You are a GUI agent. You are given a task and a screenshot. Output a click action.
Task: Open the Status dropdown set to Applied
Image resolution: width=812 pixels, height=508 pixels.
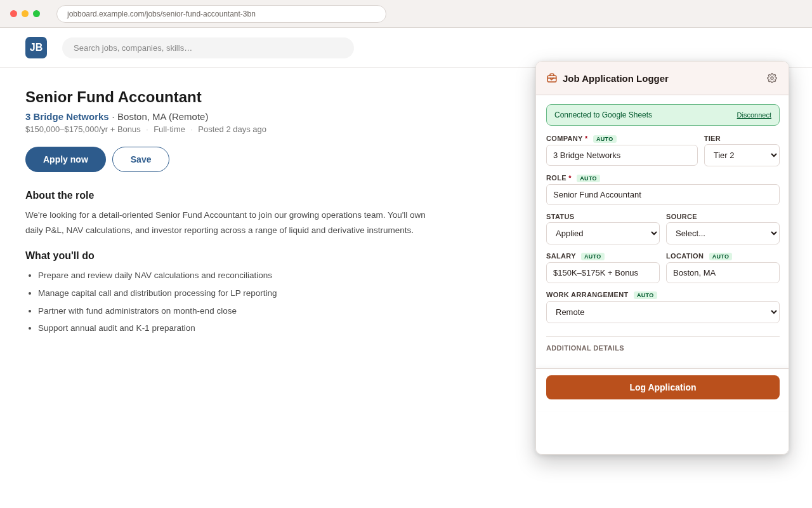pyautogui.click(x=603, y=233)
